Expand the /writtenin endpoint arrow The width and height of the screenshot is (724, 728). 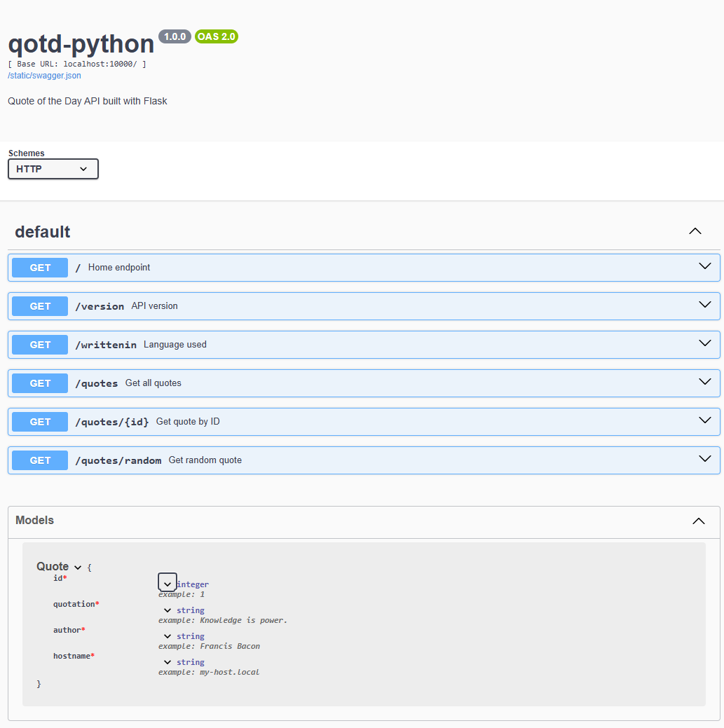coord(704,344)
